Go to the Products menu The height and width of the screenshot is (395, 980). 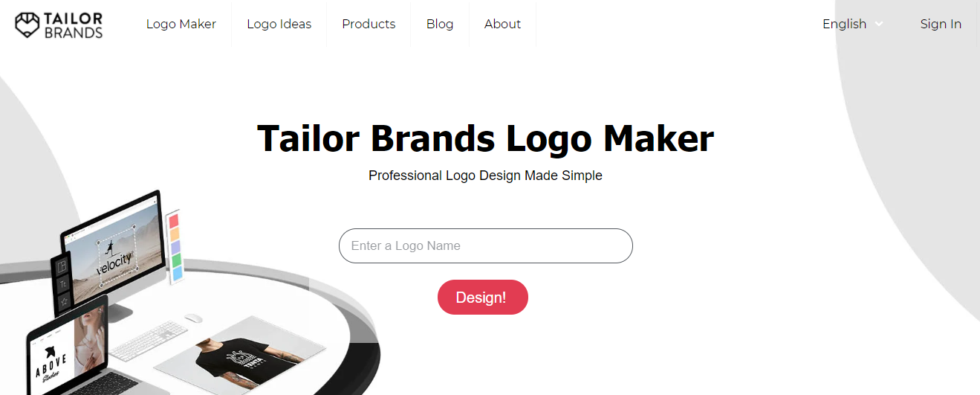[x=369, y=24]
